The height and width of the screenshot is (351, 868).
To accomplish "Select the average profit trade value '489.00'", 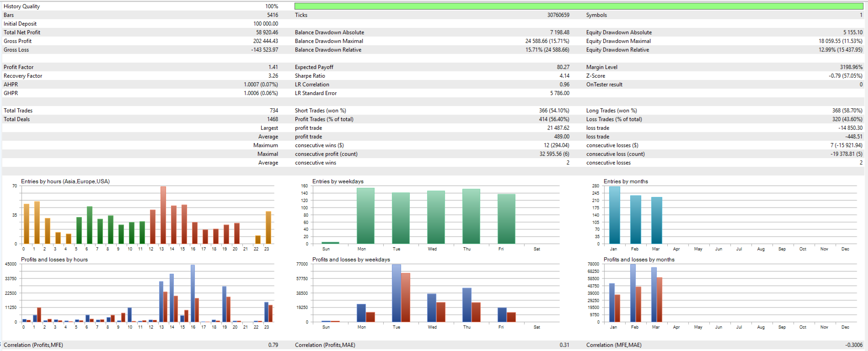I will [562, 137].
